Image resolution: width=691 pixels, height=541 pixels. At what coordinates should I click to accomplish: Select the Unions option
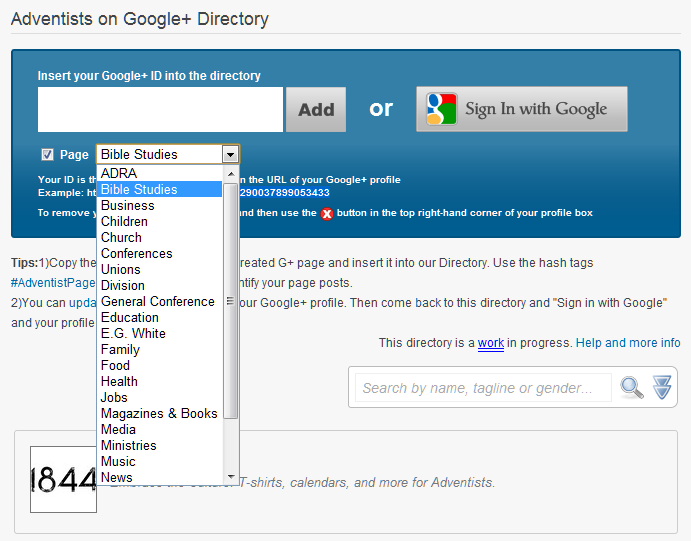tap(160, 269)
